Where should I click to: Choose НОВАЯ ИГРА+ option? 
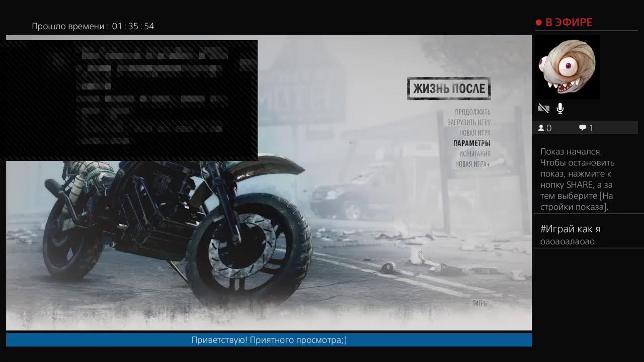pos(472,164)
